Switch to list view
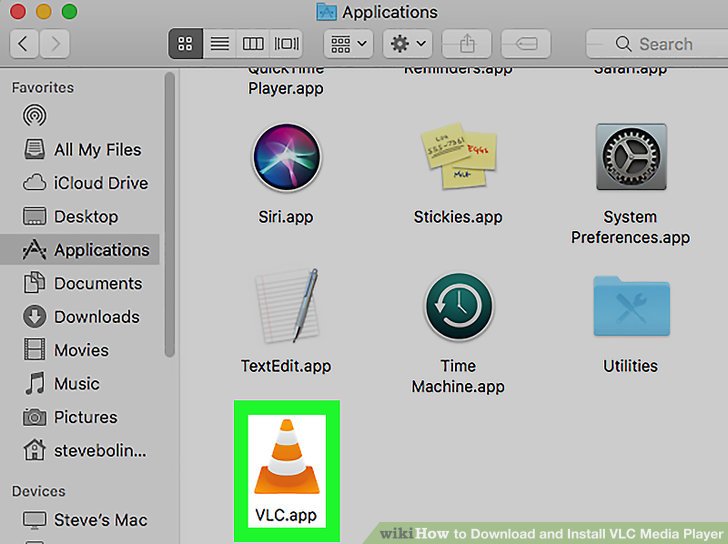The image size is (728, 544). click(x=220, y=44)
